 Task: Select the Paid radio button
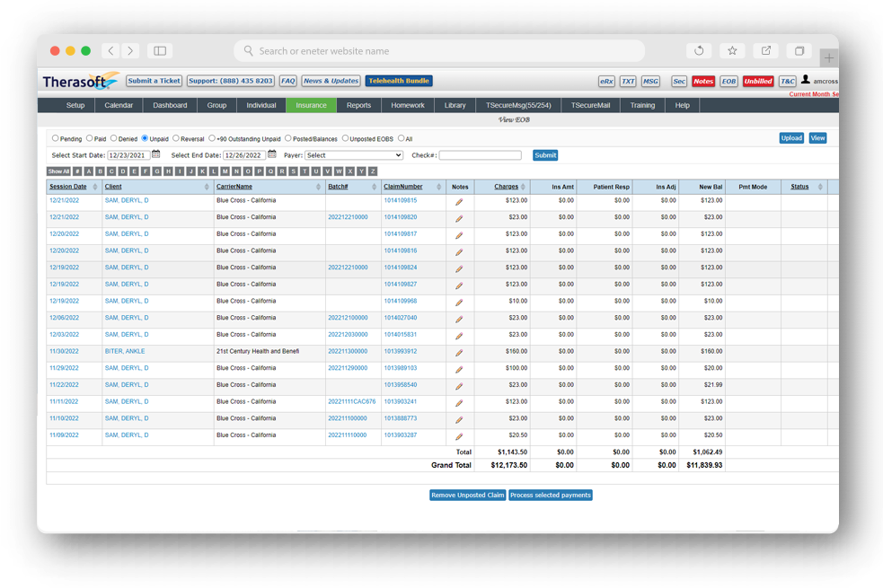[89, 138]
